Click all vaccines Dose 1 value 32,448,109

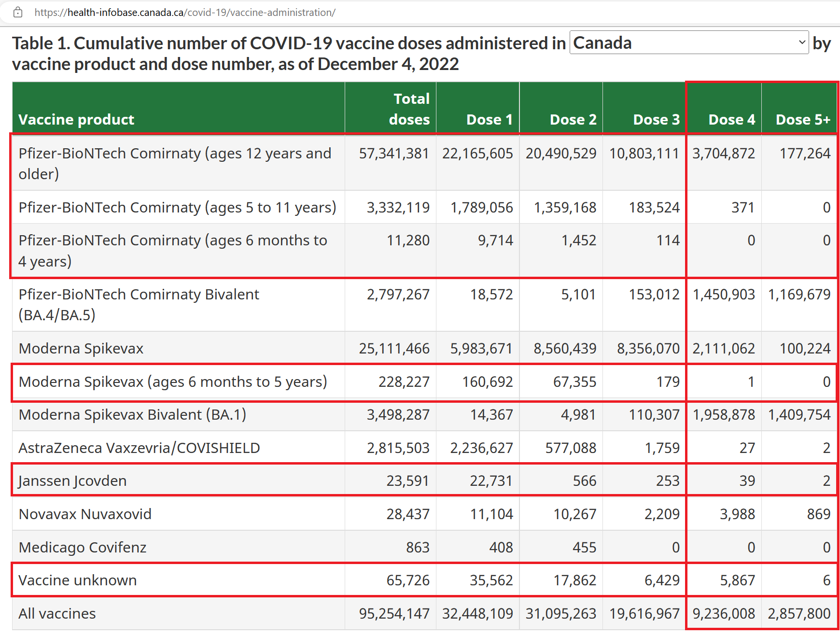(477, 614)
